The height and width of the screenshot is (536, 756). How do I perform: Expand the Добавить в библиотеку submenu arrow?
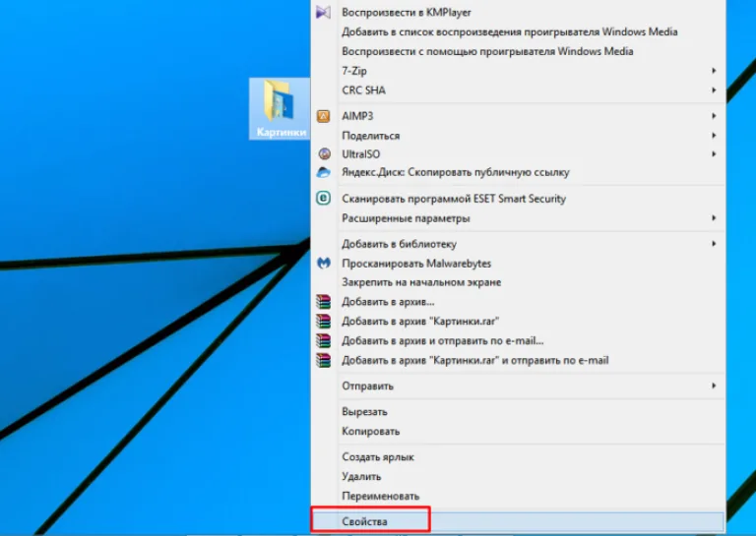pos(714,244)
